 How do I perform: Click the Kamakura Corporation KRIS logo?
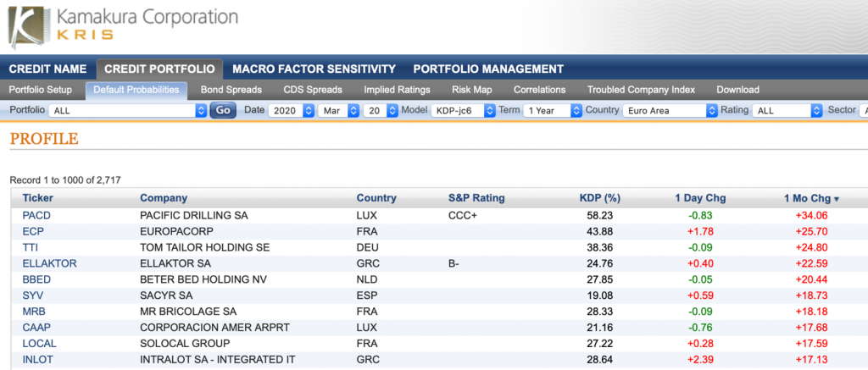pyautogui.click(x=123, y=26)
